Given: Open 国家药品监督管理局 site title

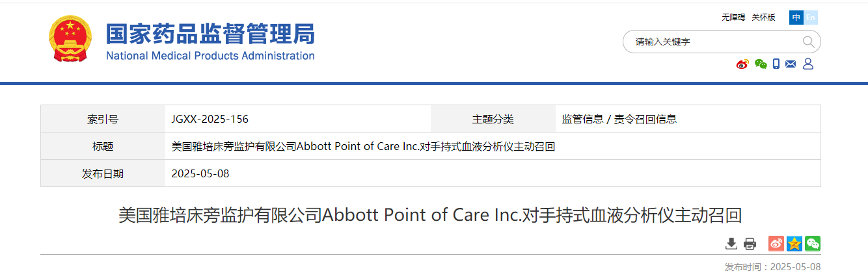Looking at the screenshot, I should pyautogui.click(x=210, y=34).
